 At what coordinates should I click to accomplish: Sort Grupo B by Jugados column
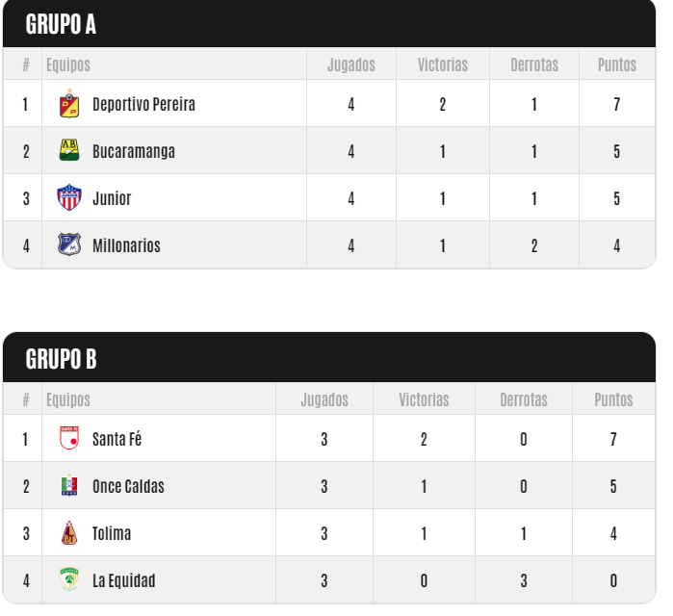pos(324,399)
